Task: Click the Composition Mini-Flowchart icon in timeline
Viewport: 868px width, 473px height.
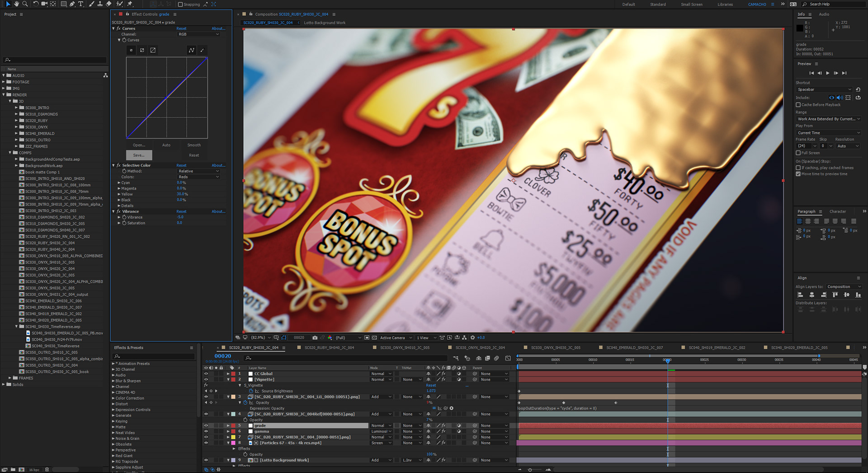Action: pos(456,358)
